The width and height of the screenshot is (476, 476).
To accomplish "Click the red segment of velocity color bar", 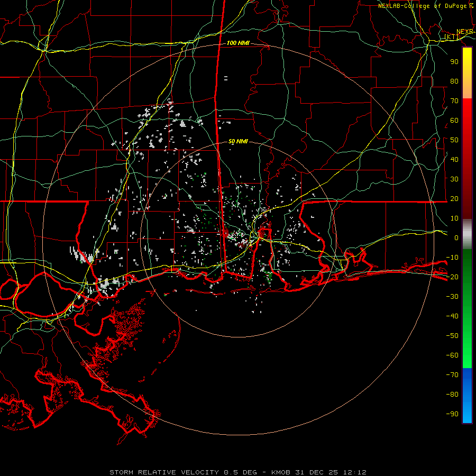I will 467,159.
